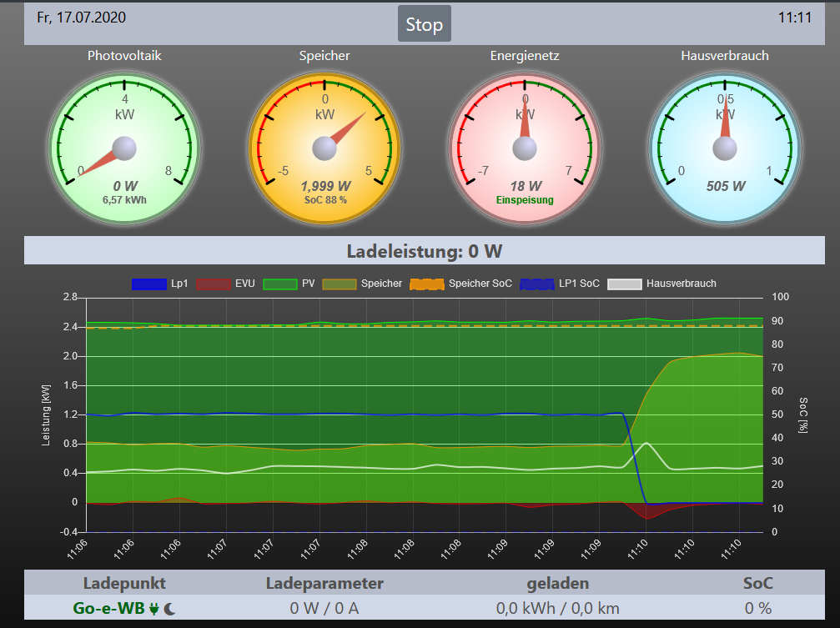Click the Go-e-WB charge point name
This screenshot has height=628, width=840.
109,608
